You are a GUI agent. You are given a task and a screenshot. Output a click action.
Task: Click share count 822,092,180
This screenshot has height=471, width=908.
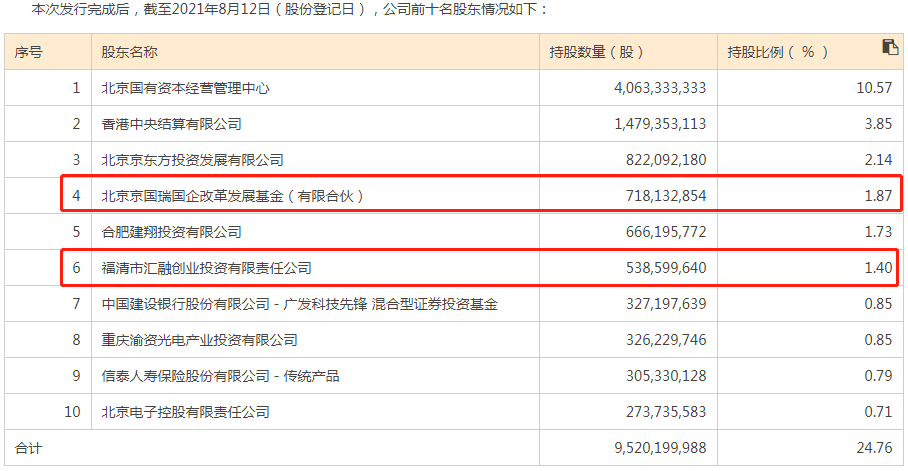click(x=666, y=160)
